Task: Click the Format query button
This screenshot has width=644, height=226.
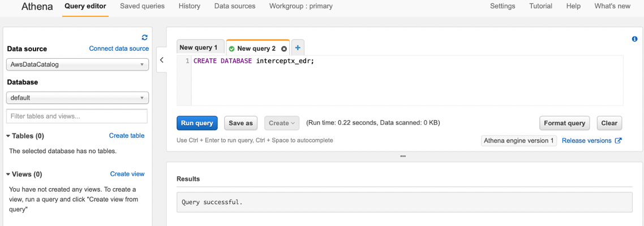Action: tap(564, 123)
